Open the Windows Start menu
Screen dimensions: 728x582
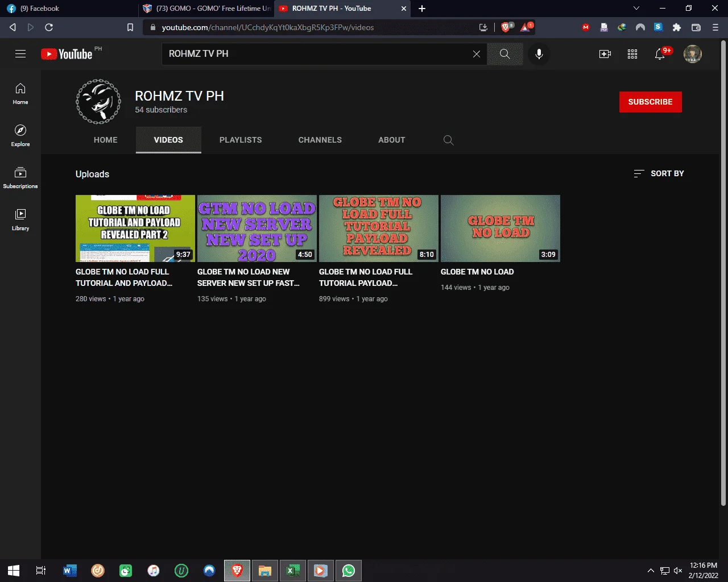(14, 571)
